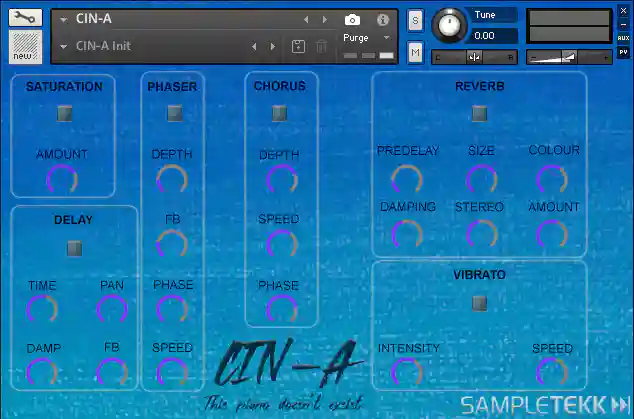Click the SAMPLETEKK logo
Viewport: 634px width, 419px height.
(545, 405)
